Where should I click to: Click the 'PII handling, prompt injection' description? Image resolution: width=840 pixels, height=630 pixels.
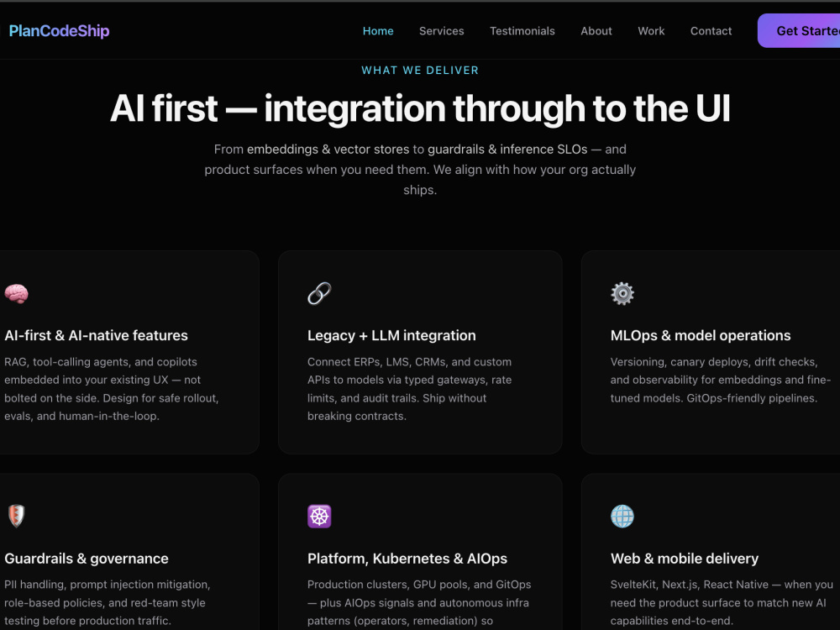click(x=108, y=602)
